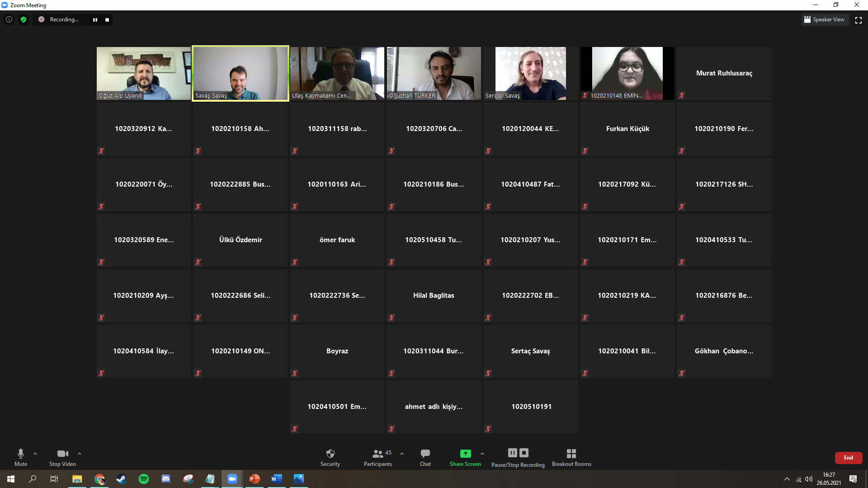Viewport: 868px width, 488px height.
Task: Open the taskbar clock showing 16:27
Action: click(829, 479)
